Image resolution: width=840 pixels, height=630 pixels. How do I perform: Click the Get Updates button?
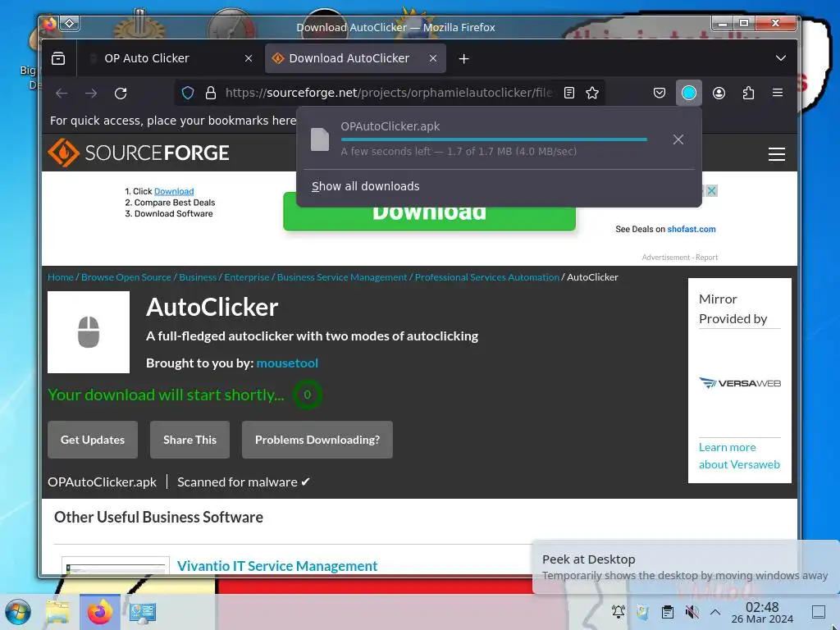click(93, 440)
